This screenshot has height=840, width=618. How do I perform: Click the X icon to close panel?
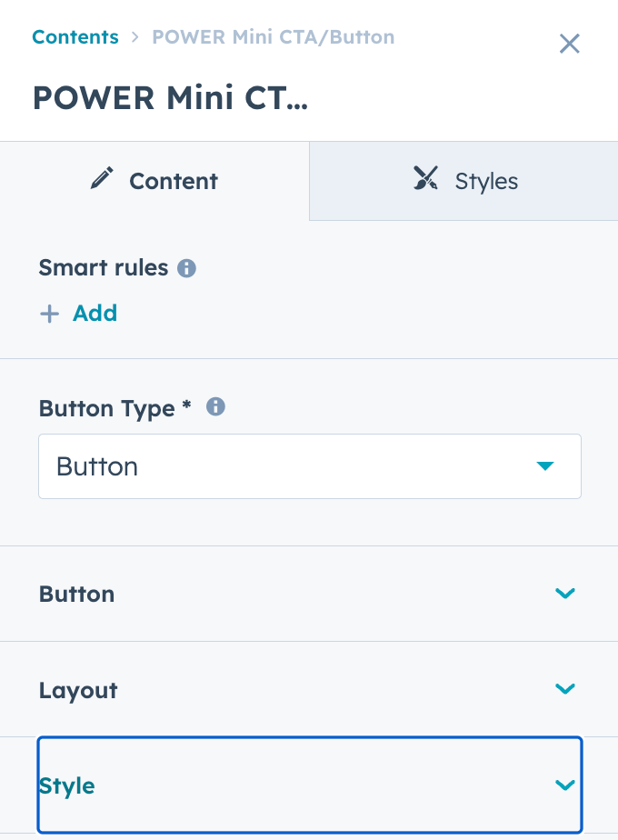click(570, 44)
